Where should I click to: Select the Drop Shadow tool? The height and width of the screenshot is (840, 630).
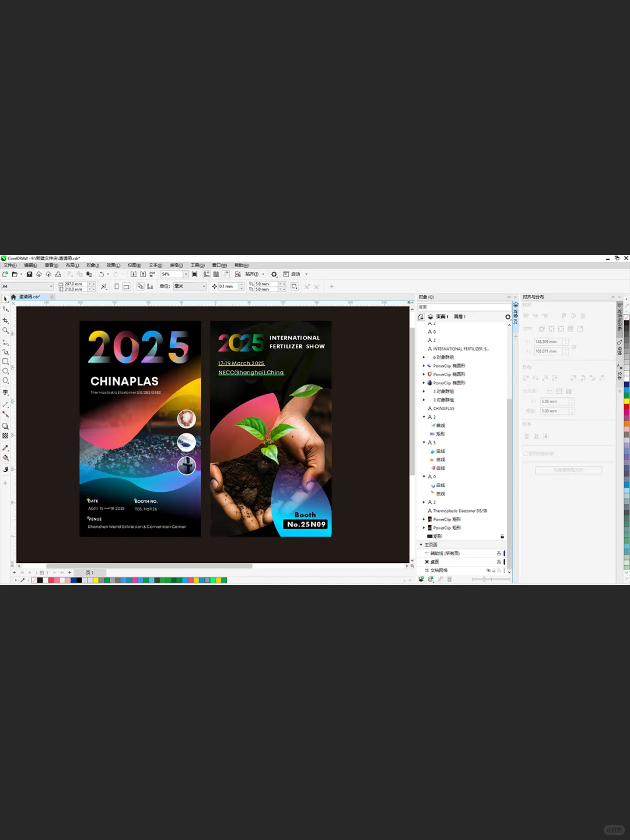[5, 426]
